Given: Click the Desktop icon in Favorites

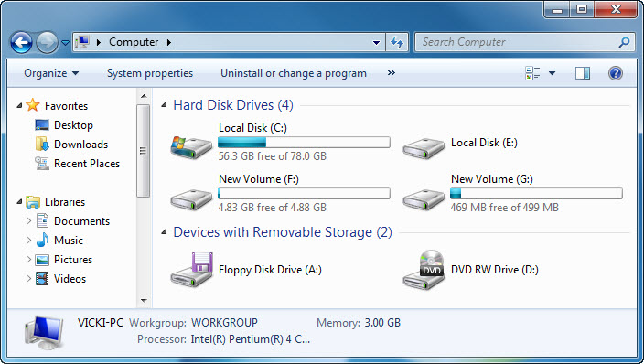Looking at the screenshot, I should click(x=42, y=125).
